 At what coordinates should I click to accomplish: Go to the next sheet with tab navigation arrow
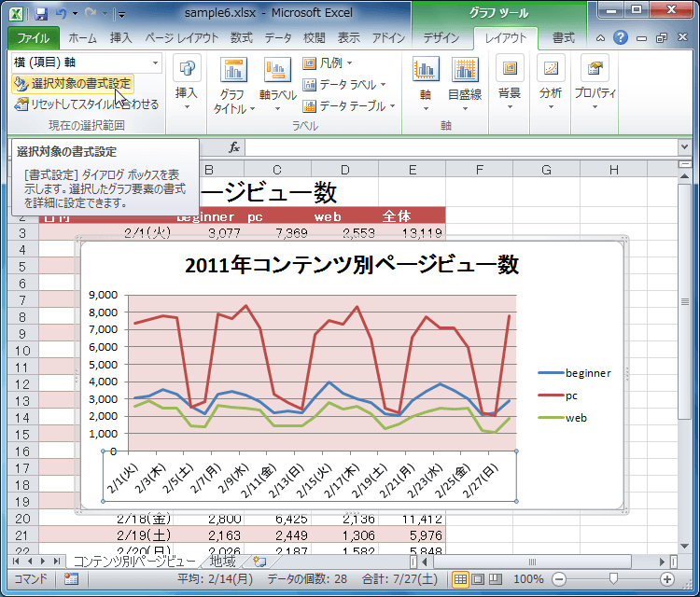(x=43, y=561)
